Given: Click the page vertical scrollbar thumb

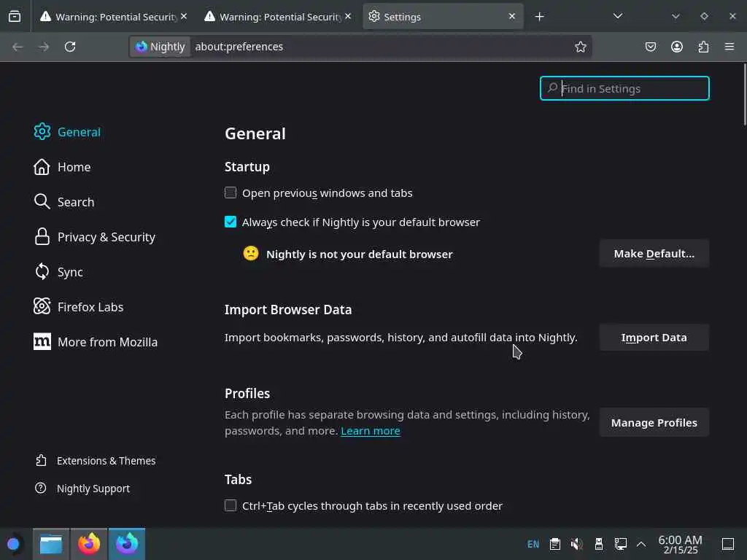Looking at the screenshot, I should (x=744, y=94).
